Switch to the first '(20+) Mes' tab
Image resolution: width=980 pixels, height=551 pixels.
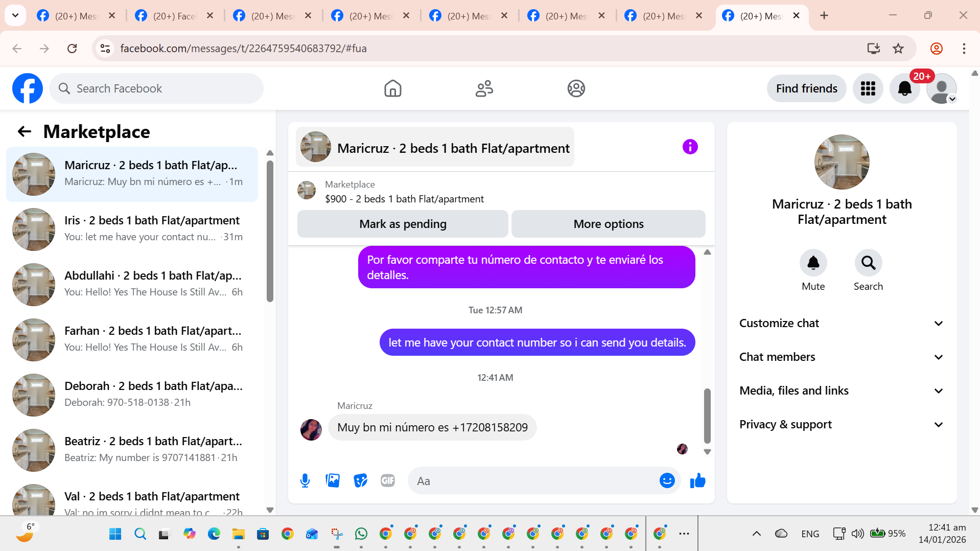click(76, 16)
